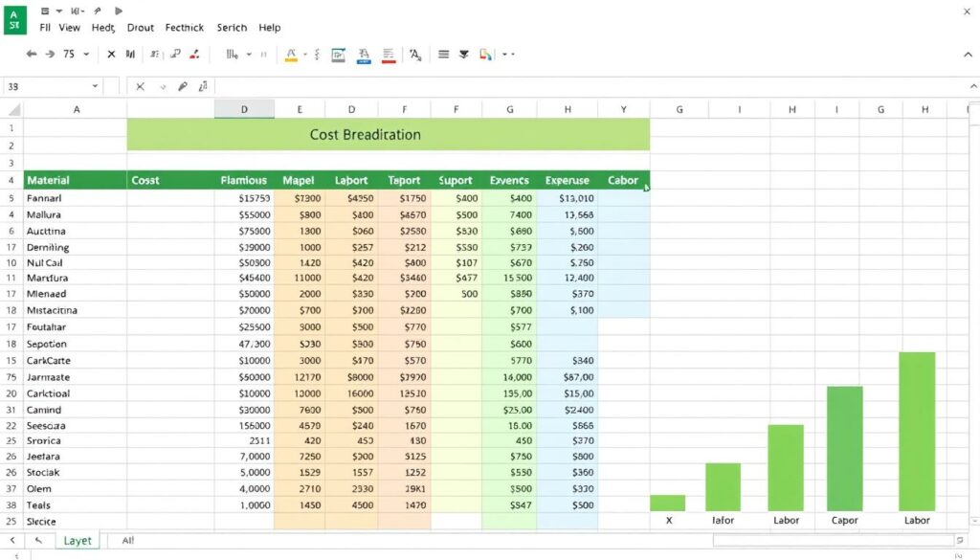Click the undo left-arrow toolbar icon
This screenshot has width=980, height=560.
[32, 55]
